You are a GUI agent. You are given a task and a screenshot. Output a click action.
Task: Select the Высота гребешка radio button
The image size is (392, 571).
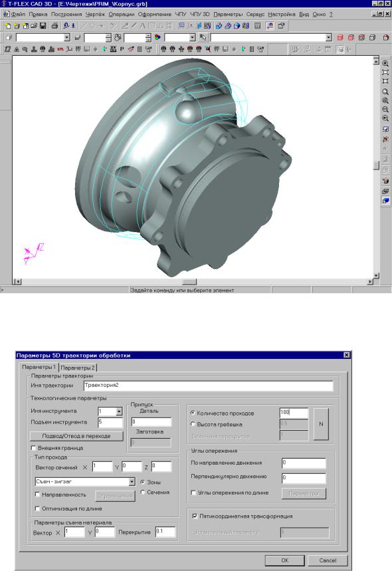click(x=193, y=424)
